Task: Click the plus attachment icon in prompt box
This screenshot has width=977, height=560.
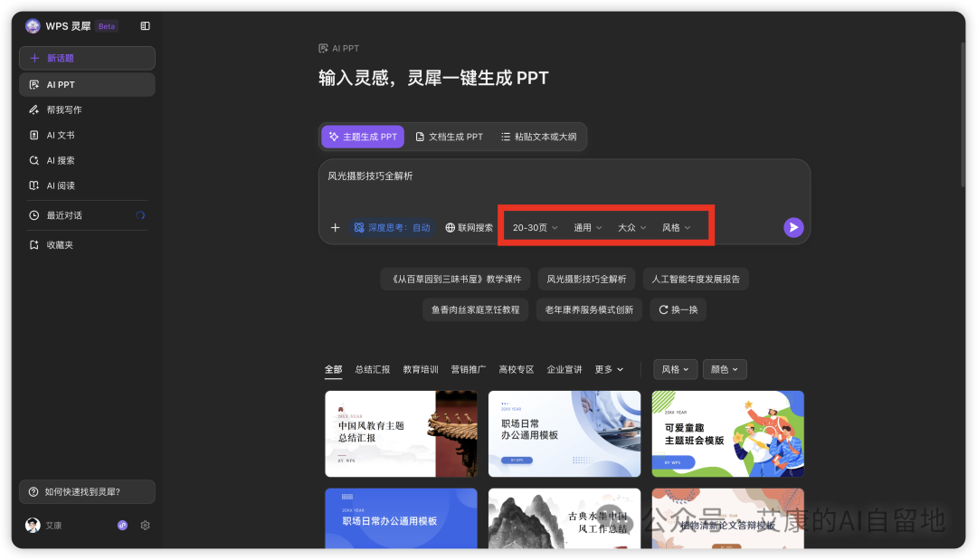Action: click(335, 227)
